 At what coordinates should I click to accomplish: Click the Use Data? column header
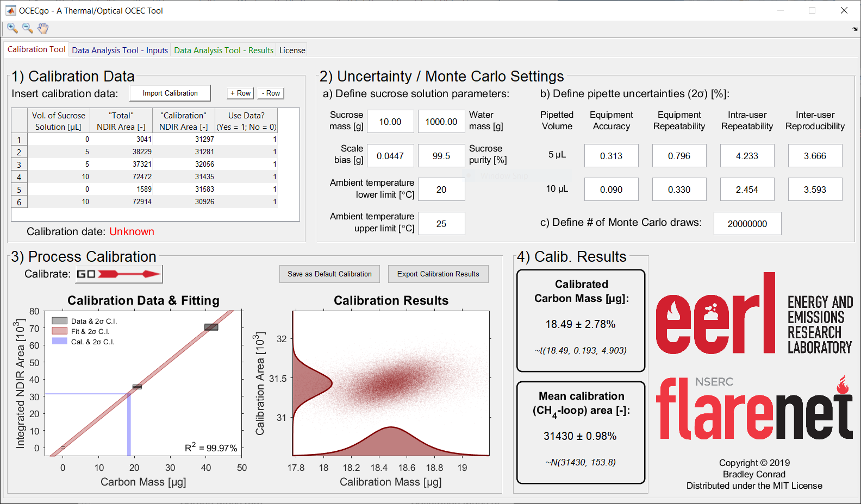(246, 121)
